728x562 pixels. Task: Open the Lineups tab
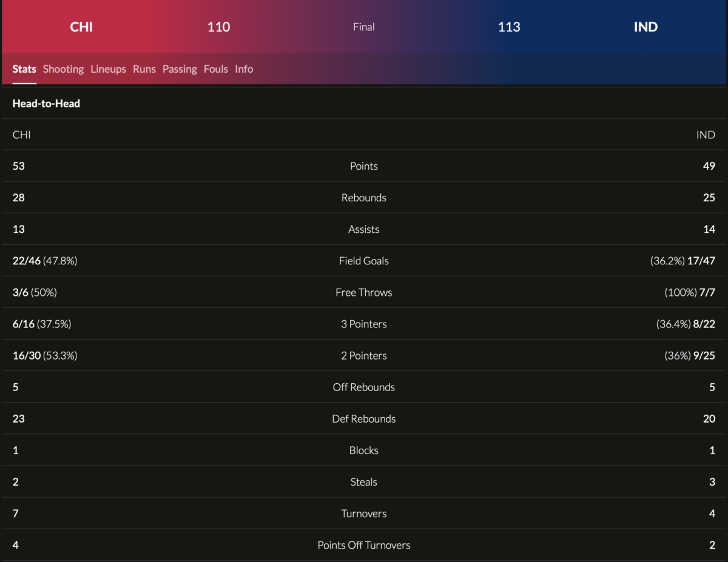coord(108,69)
